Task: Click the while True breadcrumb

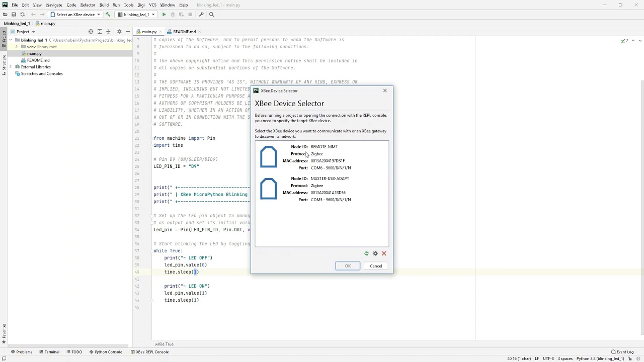Action: [x=164, y=344]
